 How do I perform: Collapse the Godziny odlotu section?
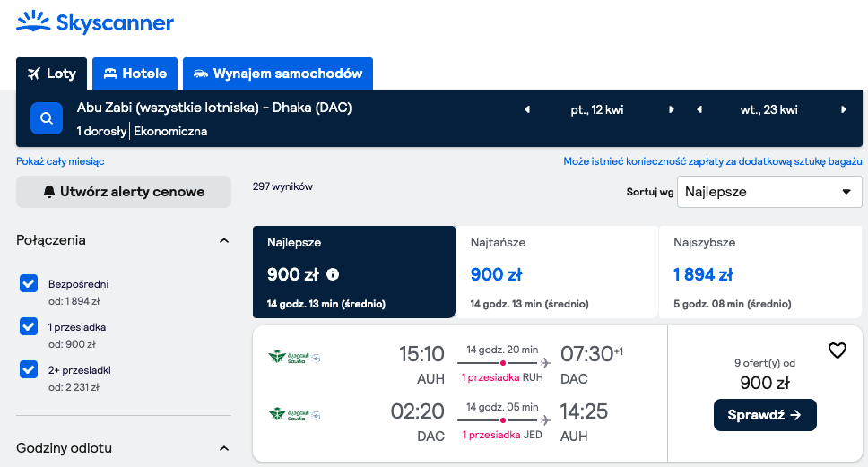(x=223, y=448)
